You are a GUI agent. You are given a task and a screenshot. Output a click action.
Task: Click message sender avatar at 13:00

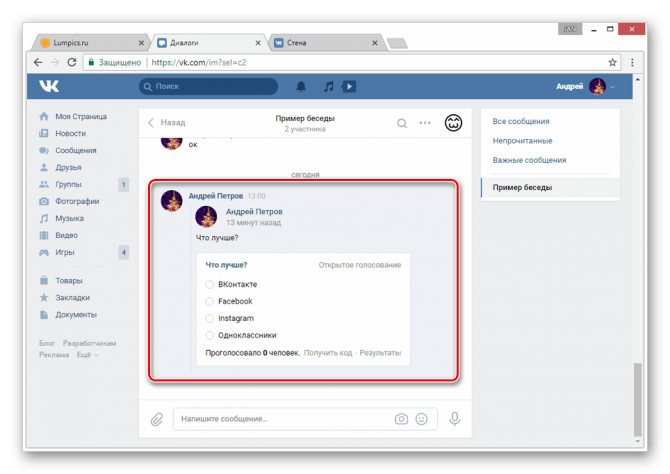pyautogui.click(x=172, y=200)
